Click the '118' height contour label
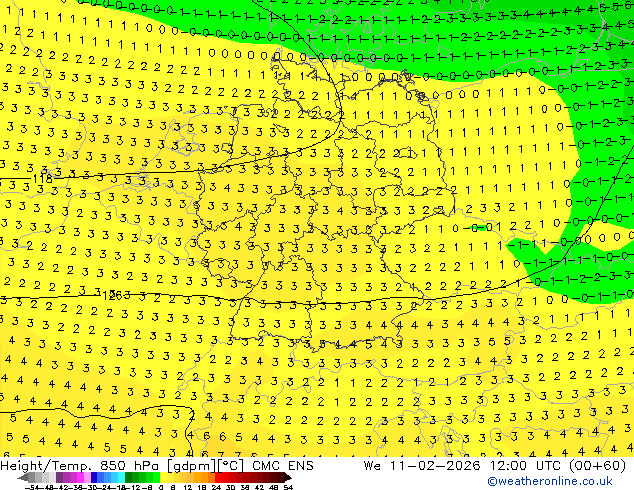The image size is (634, 490). (42, 179)
